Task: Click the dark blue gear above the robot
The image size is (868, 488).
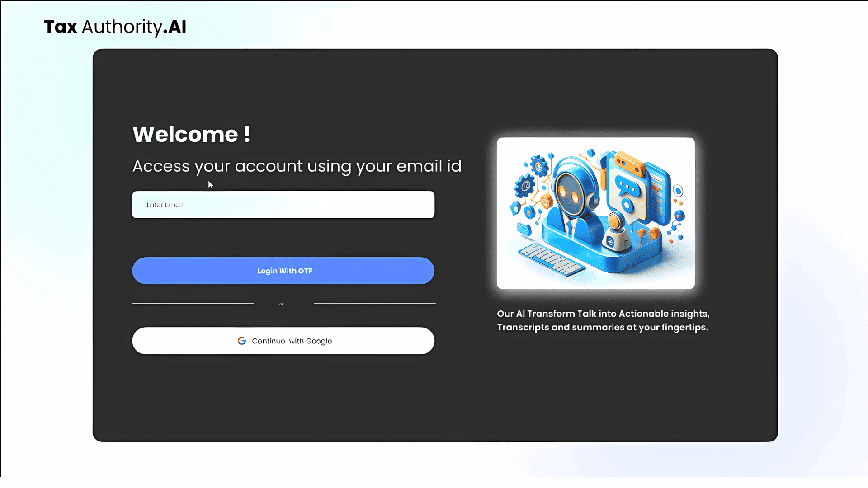Action: (x=539, y=166)
